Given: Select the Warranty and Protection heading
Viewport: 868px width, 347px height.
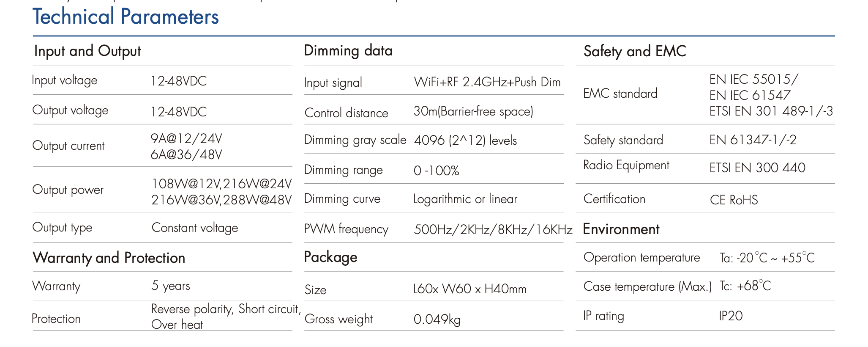Looking at the screenshot, I should click(109, 258).
